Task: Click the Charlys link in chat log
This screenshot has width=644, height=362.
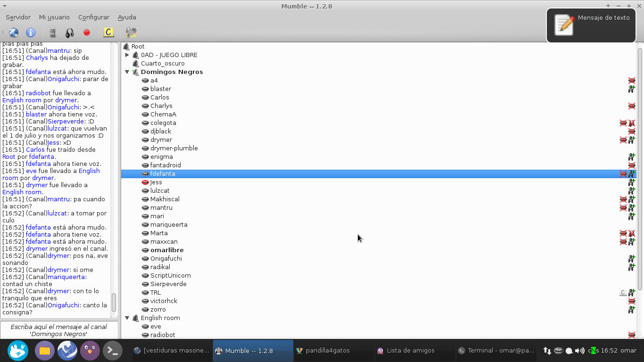Action: coord(37,58)
